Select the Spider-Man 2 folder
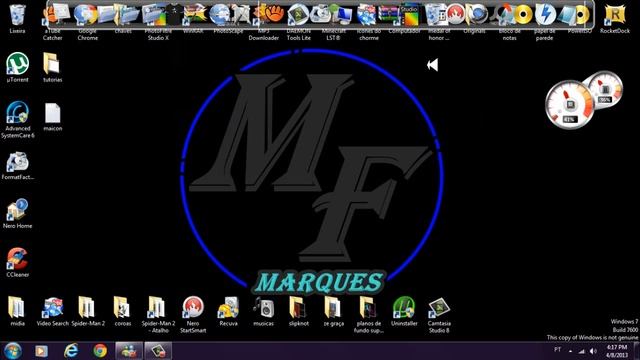This screenshot has width=640, height=360. 88,311
